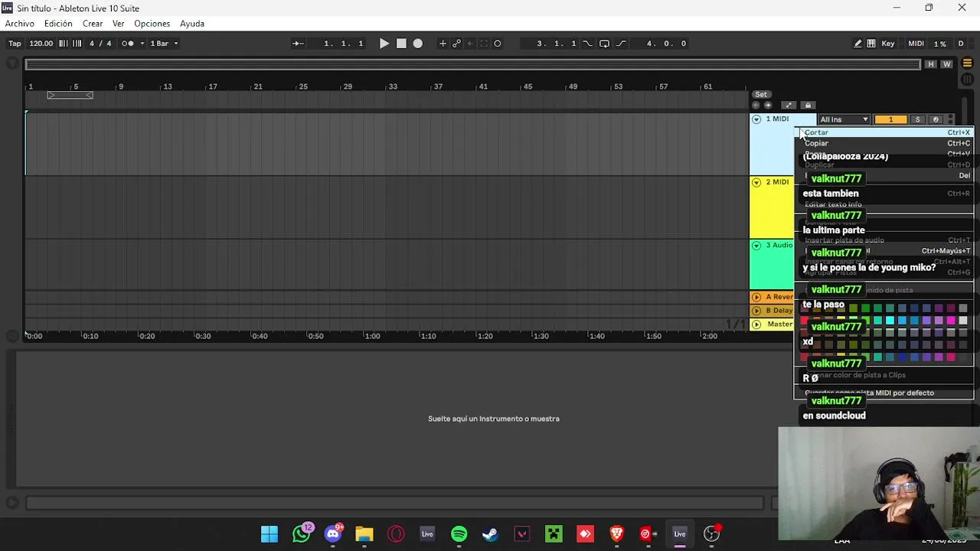This screenshot has width=980, height=551.
Task: Open the Archivo menu
Action: point(20,24)
